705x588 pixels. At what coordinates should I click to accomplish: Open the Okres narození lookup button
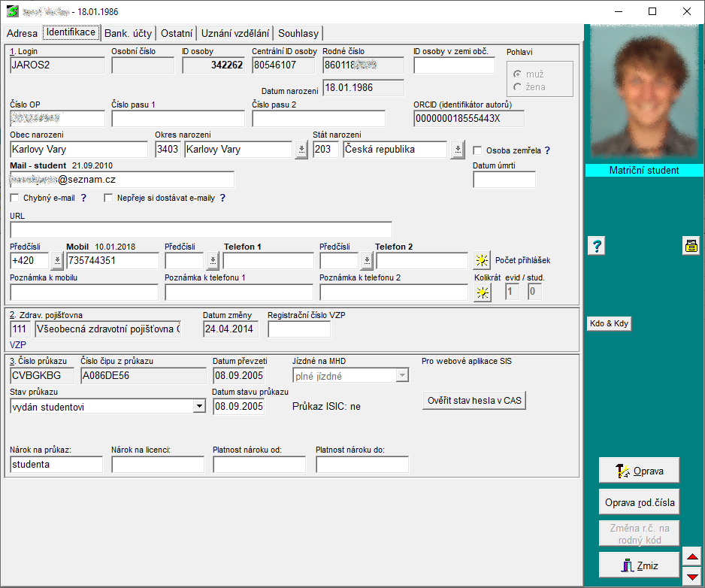click(301, 150)
